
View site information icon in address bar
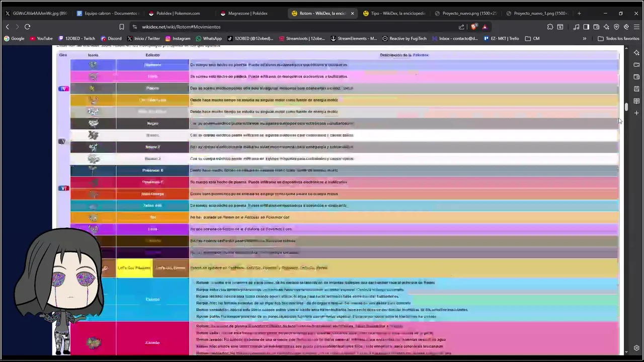(134, 27)
